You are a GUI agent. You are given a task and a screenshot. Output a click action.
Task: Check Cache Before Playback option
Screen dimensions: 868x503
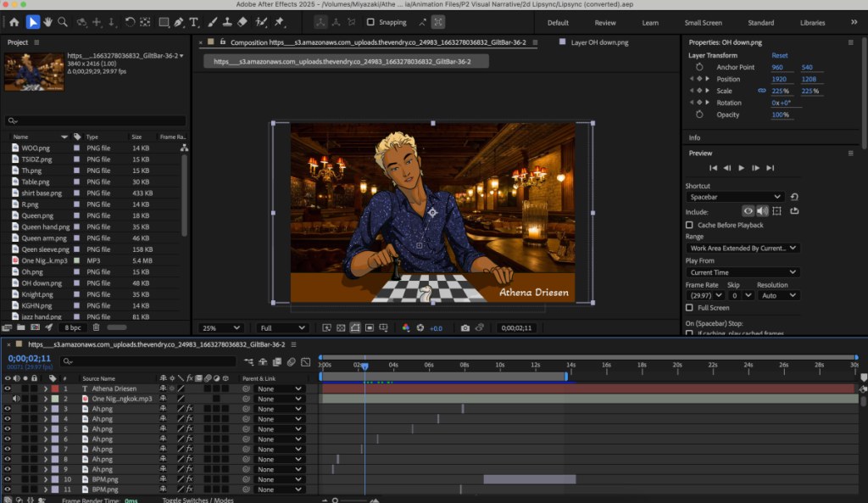coord(689,225)
